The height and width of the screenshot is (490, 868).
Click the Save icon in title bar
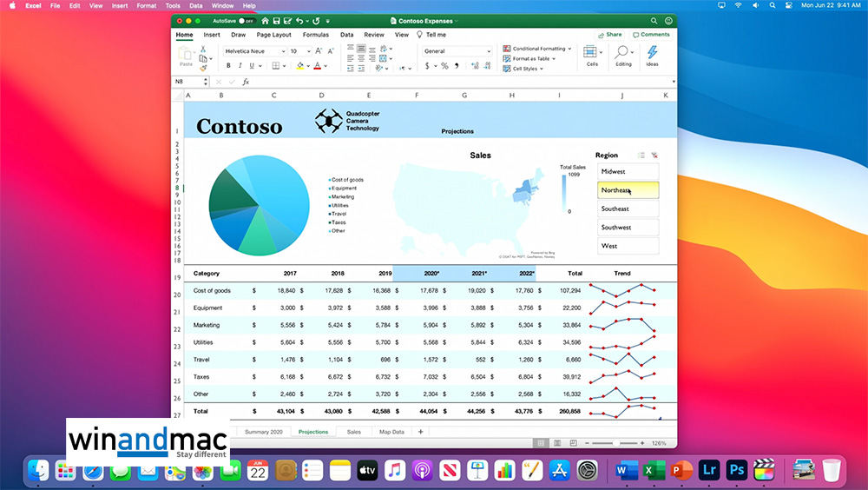coord(276,20)
